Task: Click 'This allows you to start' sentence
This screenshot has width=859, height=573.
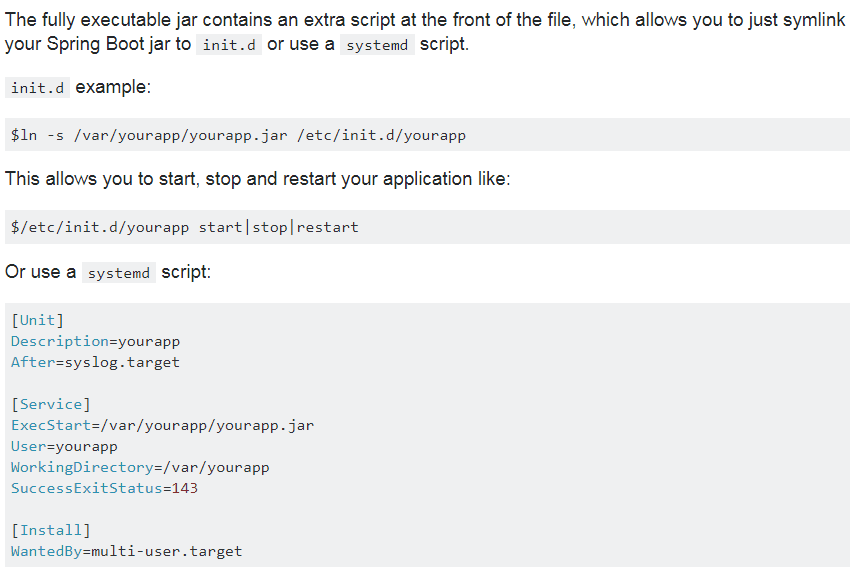Action: pyautogui.click(x=258, y=179)
